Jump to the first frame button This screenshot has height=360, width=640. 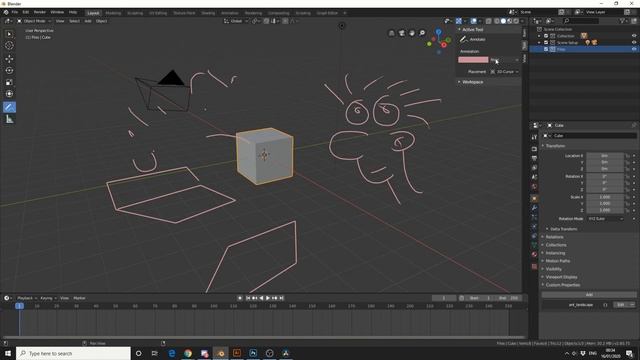tap(248, 298)
